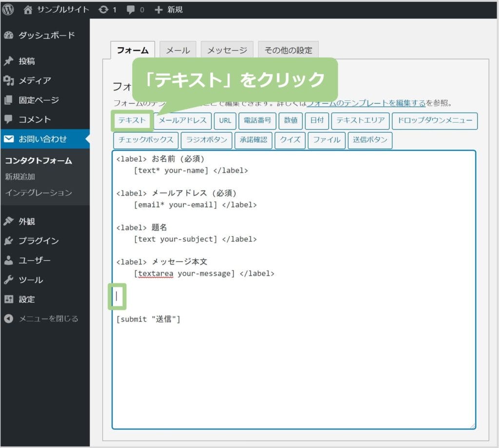Insert a 電話番号 tag
499x448 pixels.
point(257,121)
